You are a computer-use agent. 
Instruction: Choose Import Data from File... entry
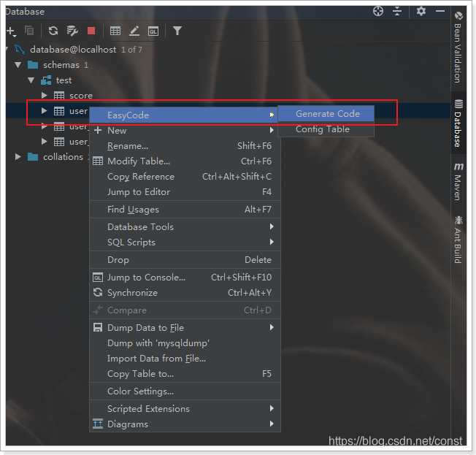pyautogui.click(x=185, y=359)
